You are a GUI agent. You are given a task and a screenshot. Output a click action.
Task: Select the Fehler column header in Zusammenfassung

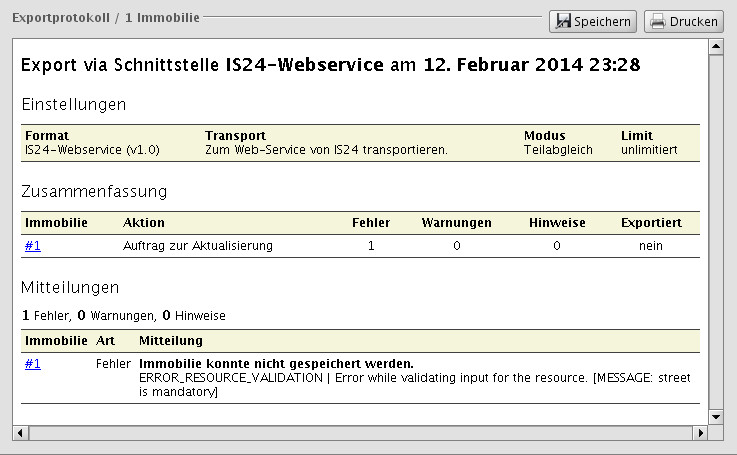(x=371, y=222)
